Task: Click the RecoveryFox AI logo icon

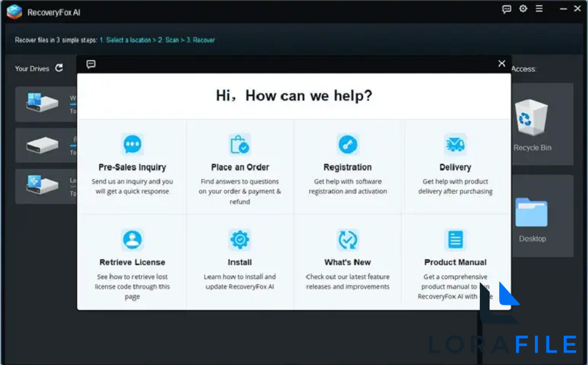Action: pos(14,12)
